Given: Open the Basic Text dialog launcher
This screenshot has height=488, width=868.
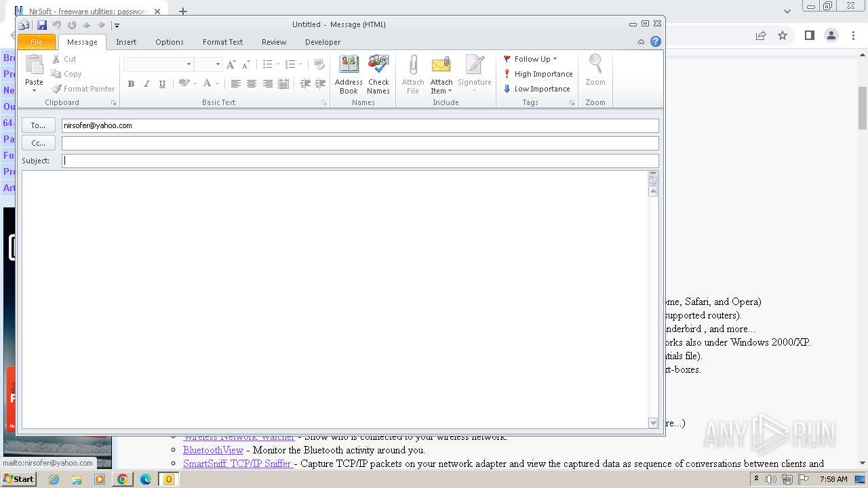Looking at the screenshot, I should (324, 103).
